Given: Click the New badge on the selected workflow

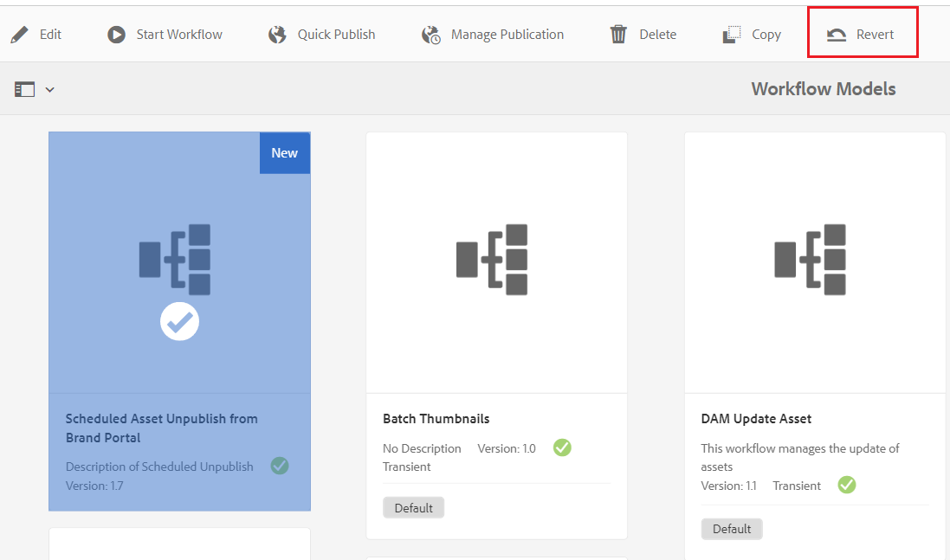Looking at the screenshot, I should tap(284, 152).
